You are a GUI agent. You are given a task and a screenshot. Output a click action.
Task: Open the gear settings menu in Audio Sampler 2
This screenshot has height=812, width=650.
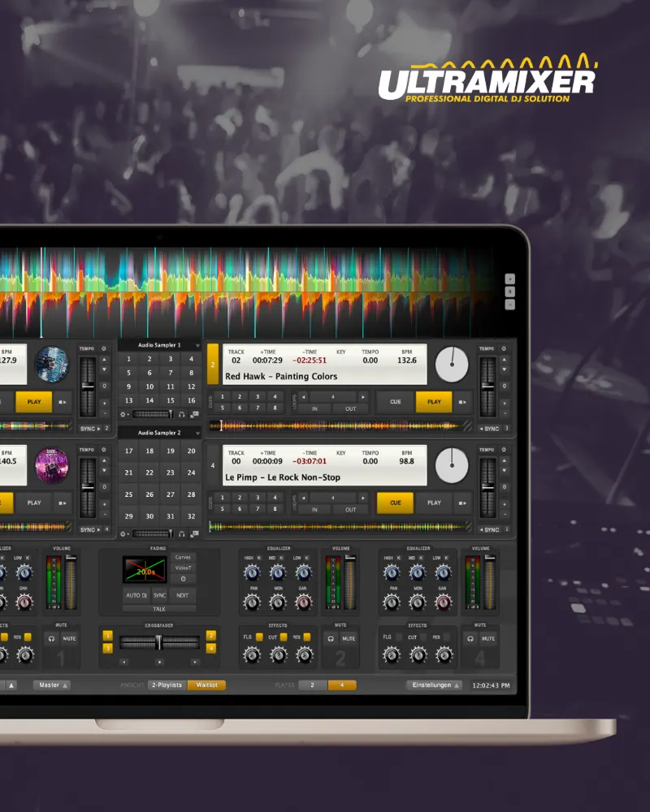(x=123, y=533)
